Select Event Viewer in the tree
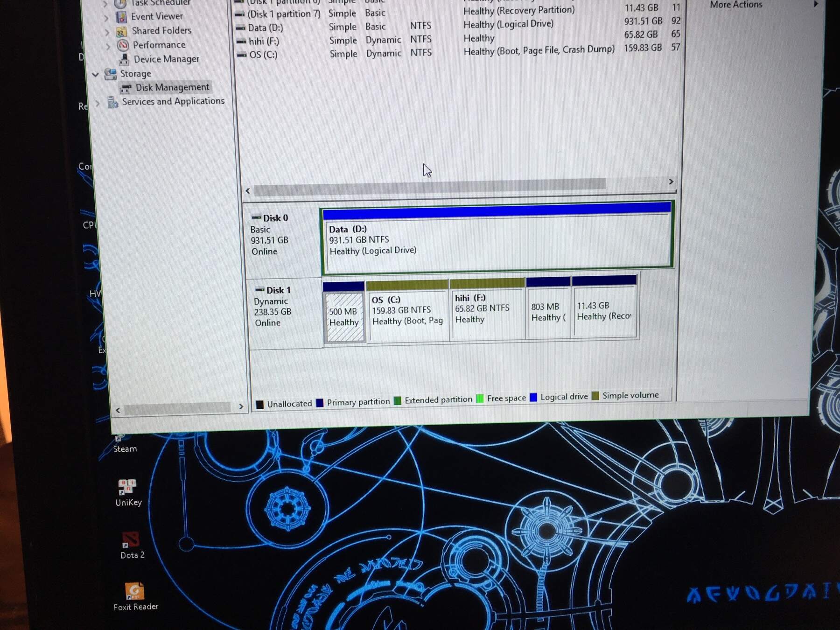The height and width of the screenshot is (630, 840). coord(157,16)
